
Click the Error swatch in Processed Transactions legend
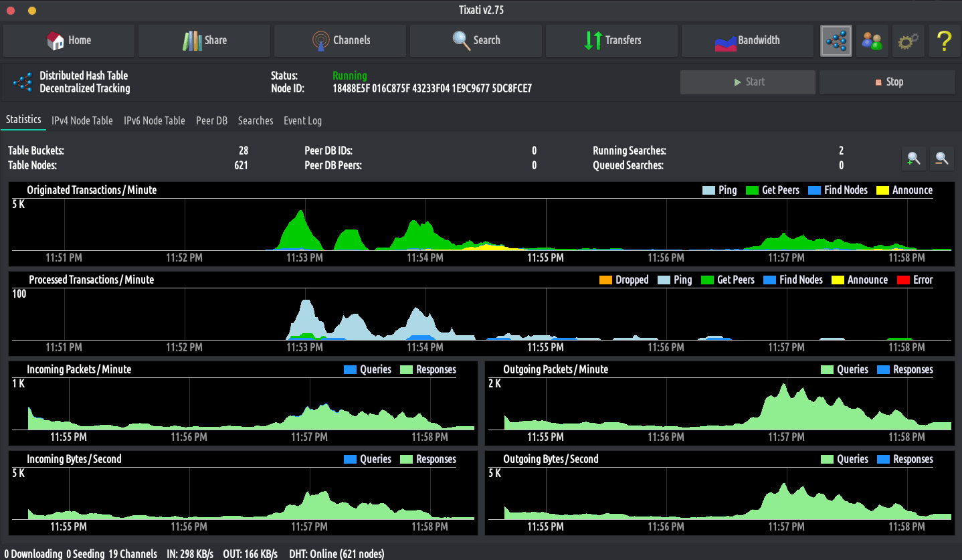click(903, 280)
